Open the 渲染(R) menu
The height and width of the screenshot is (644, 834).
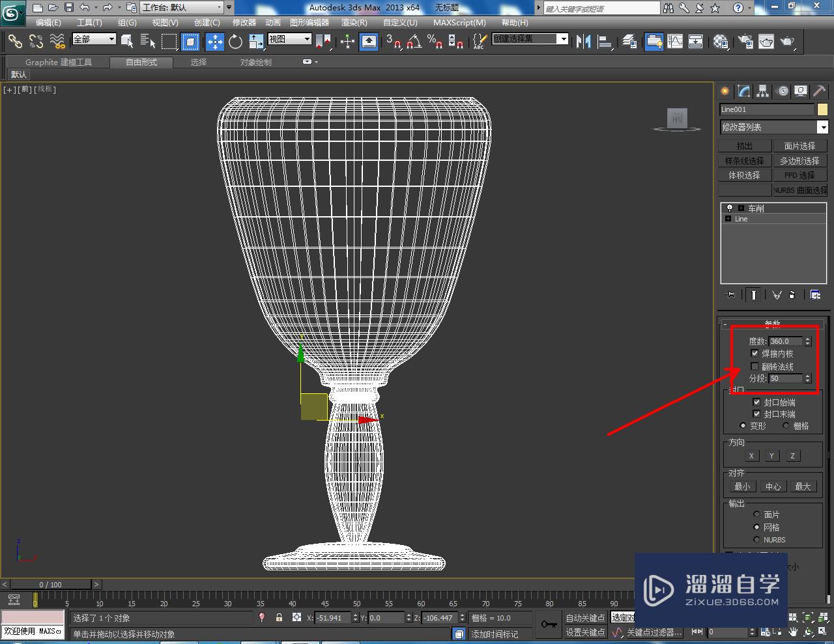[354, 23]
